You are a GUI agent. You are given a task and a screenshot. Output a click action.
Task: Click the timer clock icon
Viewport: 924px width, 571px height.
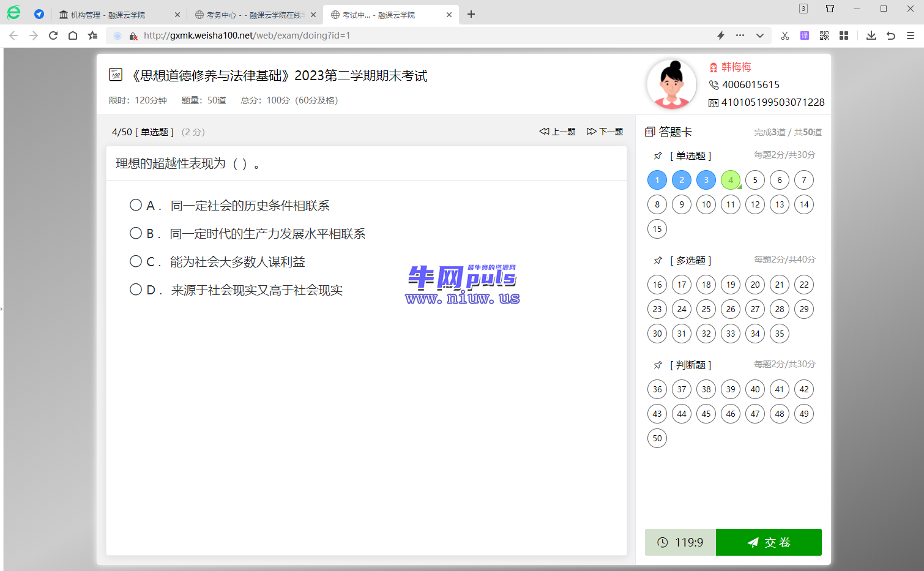point(663,542)
